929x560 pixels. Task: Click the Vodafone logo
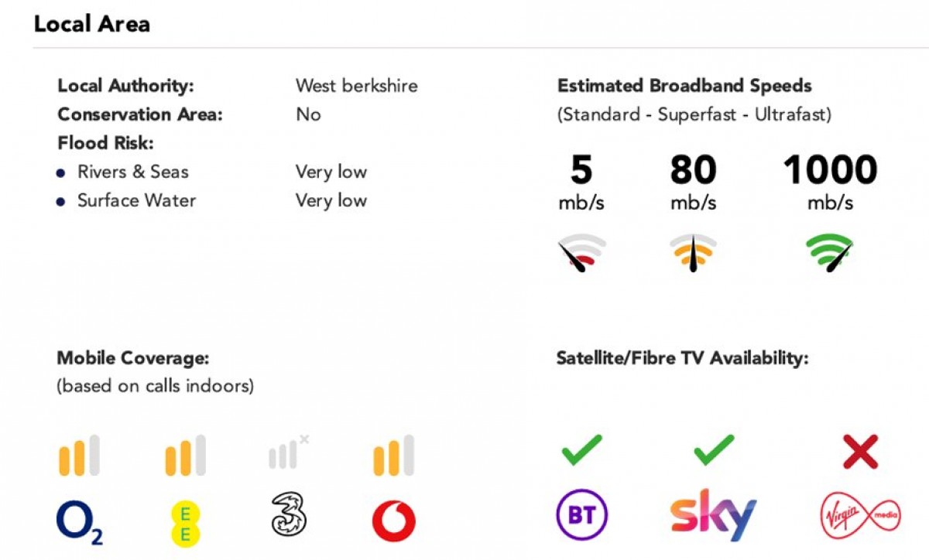click(x=393, y=521)
